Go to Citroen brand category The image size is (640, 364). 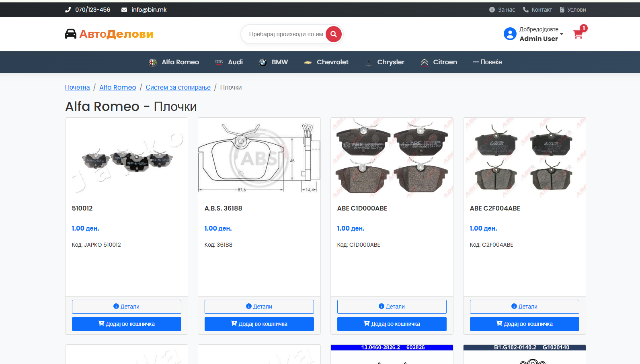tap(439, 62)
